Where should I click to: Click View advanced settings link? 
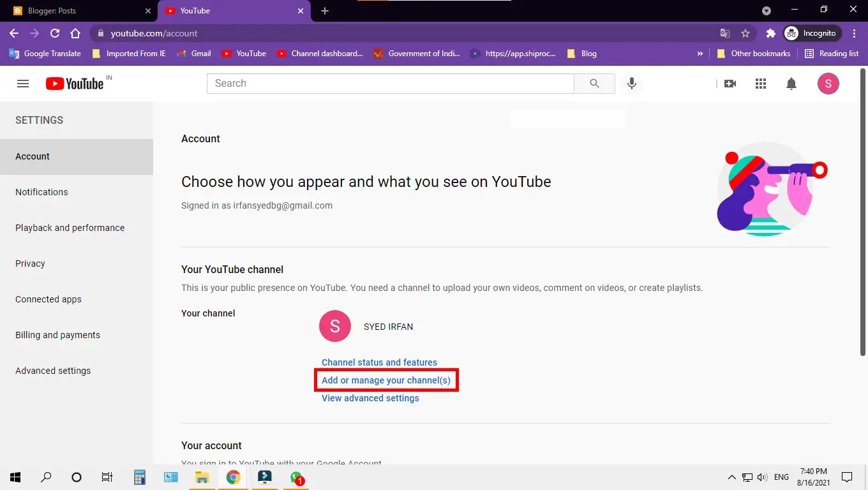tap(370, 398)
